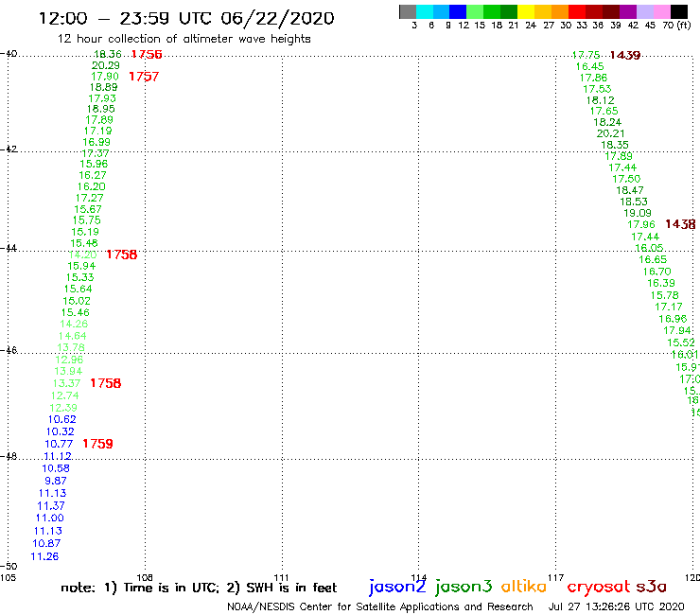The image size is (700, 615).
Task: Click wave height value 15.96
Action: (94, 164)
